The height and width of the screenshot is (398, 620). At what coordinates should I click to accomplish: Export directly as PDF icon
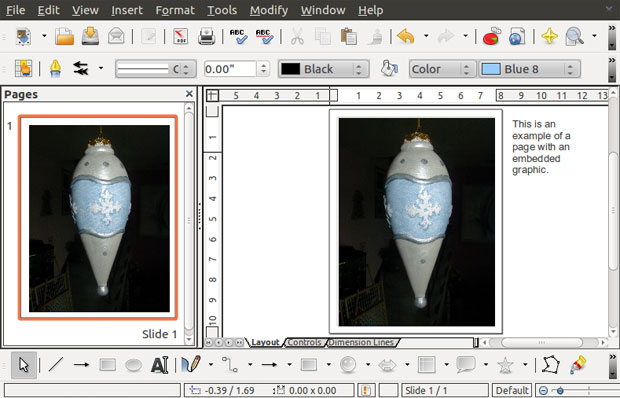point(181,36)
